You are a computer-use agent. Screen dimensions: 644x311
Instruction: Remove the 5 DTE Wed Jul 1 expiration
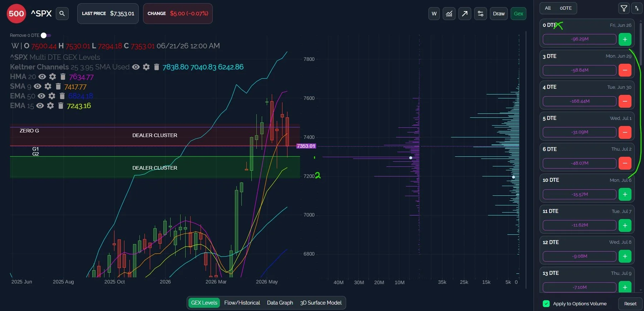pyautogui.click(x=625, y=132)
